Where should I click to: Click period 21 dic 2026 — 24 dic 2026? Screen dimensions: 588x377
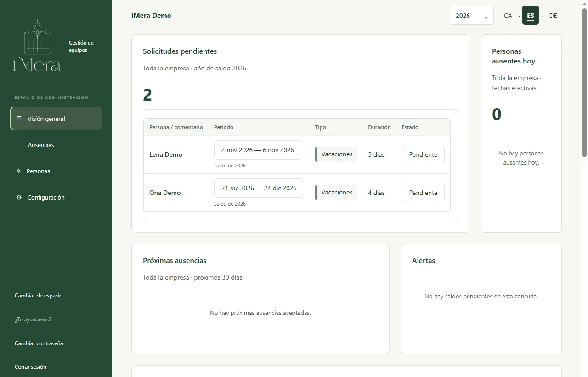259,188
